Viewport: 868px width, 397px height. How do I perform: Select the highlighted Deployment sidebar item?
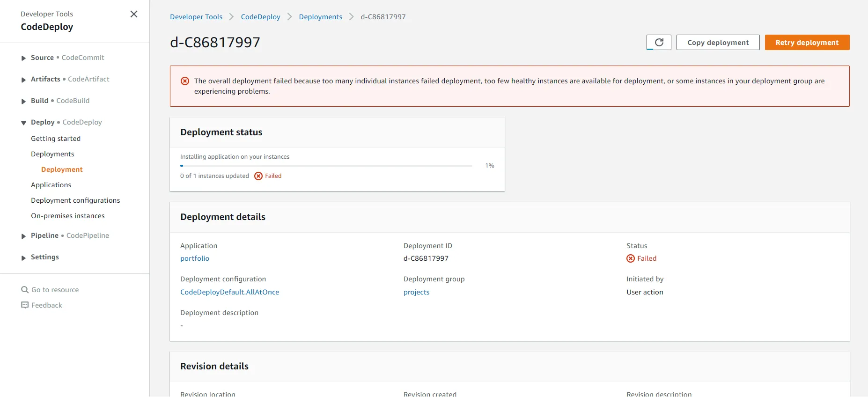[62, 169]
